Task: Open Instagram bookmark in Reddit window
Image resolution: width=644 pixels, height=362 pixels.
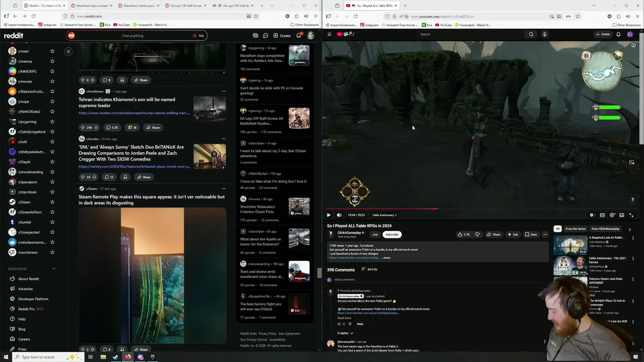Action: [x=47, y=25]
